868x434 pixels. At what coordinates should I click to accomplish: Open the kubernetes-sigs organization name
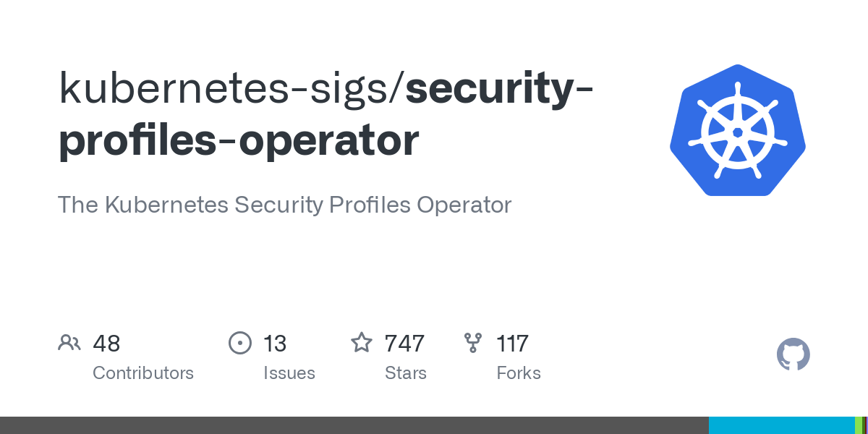click(226, 88)
